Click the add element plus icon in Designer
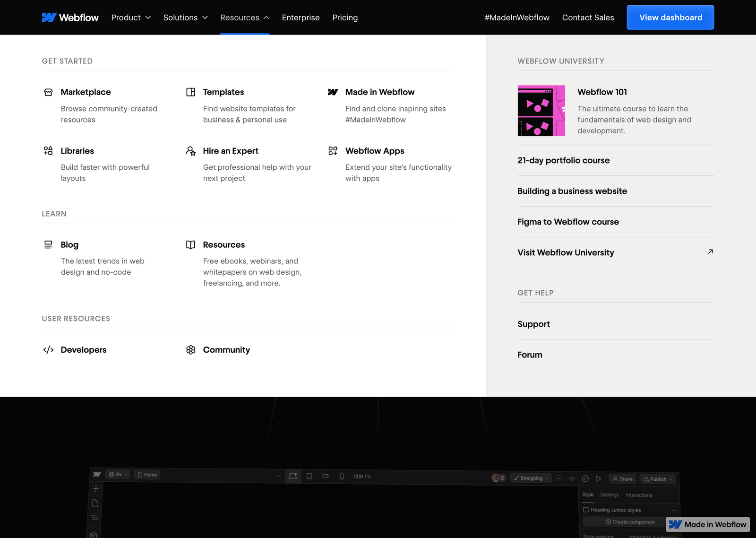Viewport: 756px width, 538px height. click(x=95, y=489)
